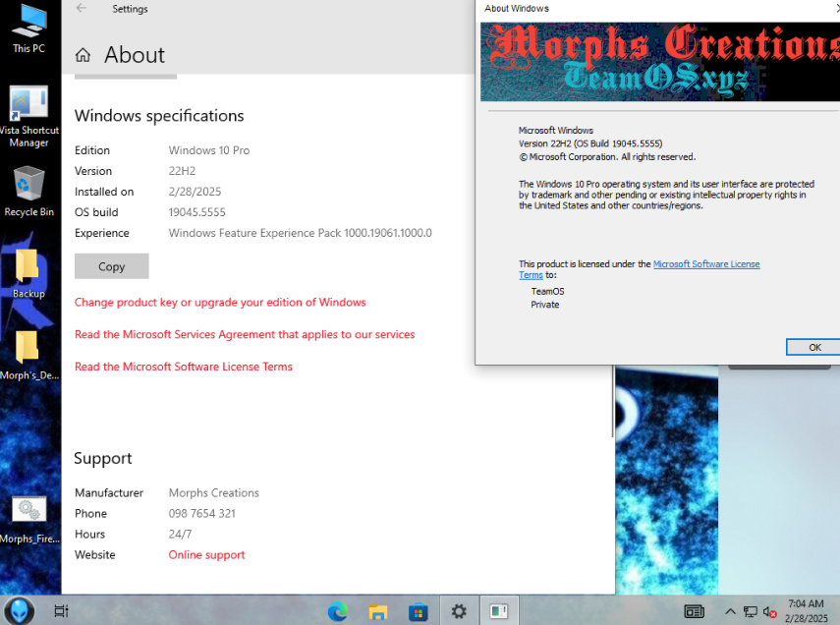Open the Morph's_De... desktop folder

(28, 355)
